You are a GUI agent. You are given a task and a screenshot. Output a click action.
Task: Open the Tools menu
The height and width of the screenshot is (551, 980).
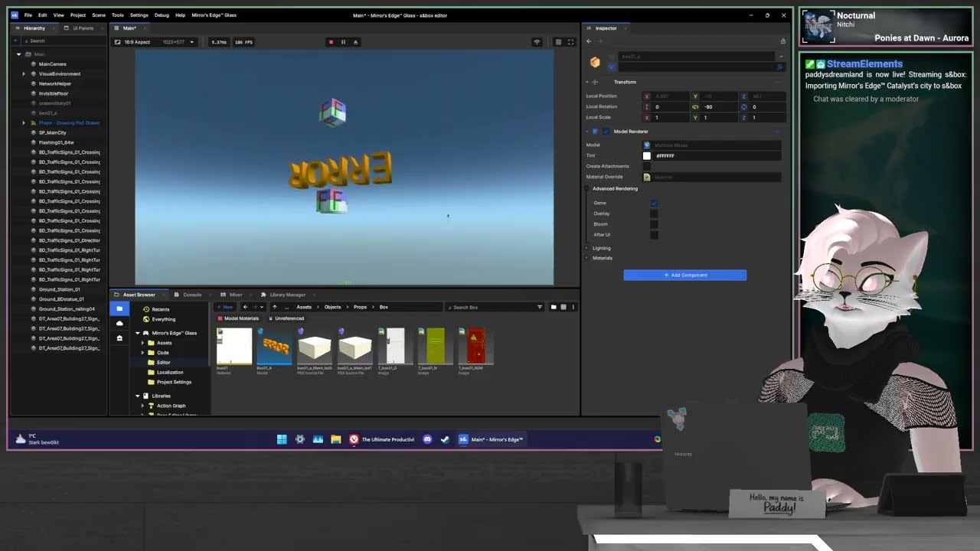117,15
